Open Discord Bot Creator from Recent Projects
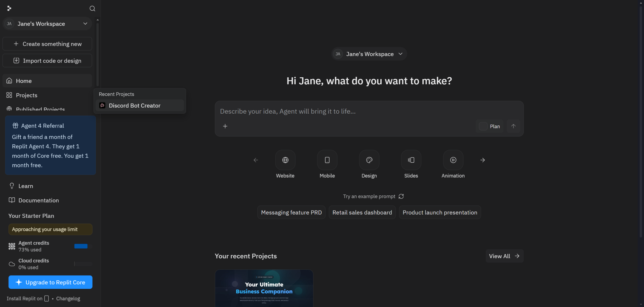644x307 pixels. coord(134,106)
